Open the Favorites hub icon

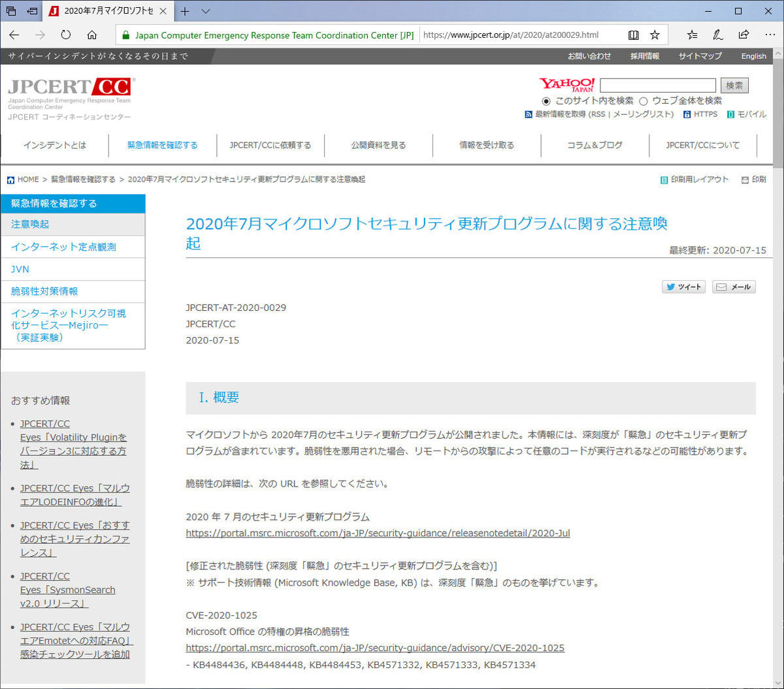[x=693, y=35]
